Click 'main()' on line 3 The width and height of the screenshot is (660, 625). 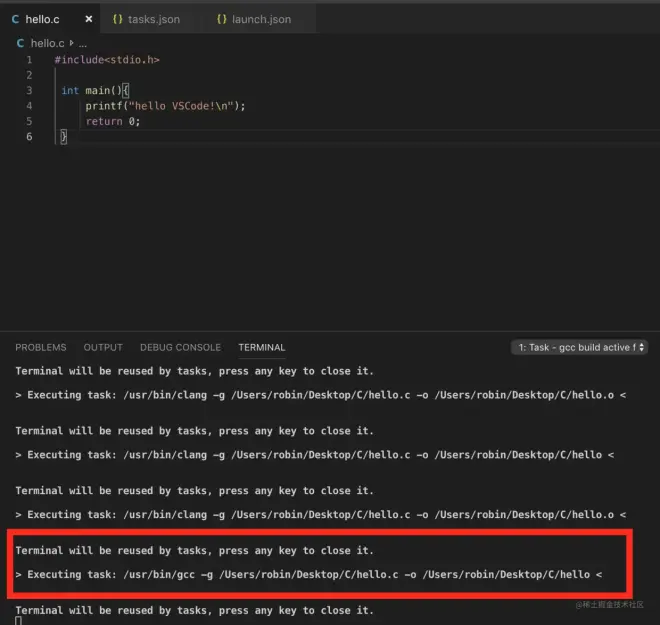(104, 90)
